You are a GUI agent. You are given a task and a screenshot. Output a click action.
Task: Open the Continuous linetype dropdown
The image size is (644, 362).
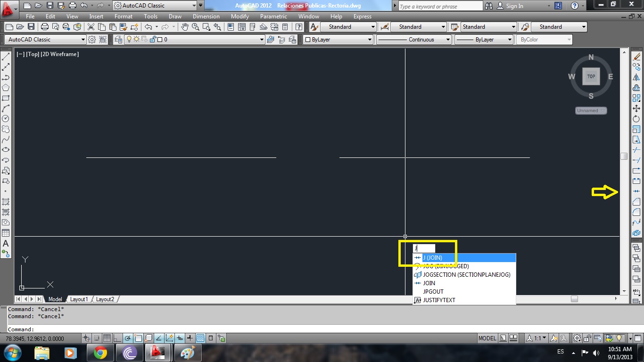click(449, 40)
